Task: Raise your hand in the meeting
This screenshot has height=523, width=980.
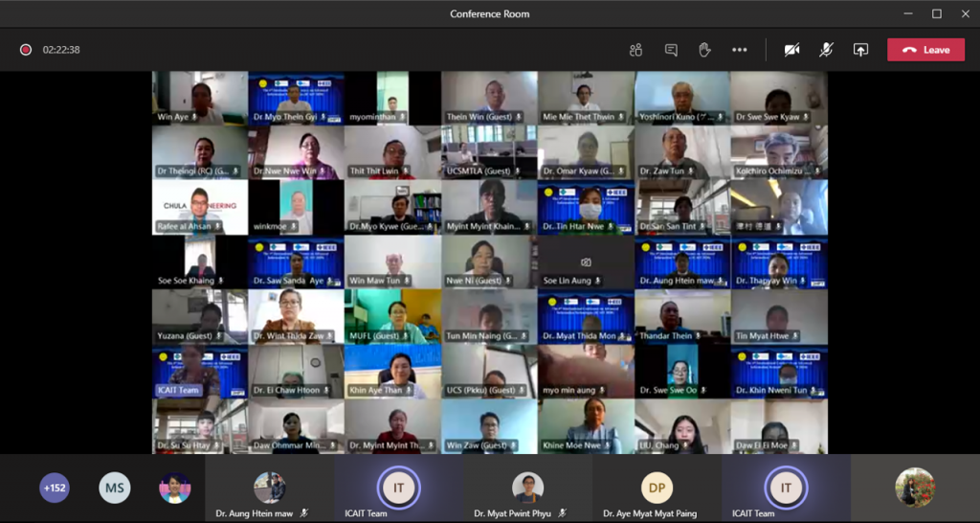Action: point(704,50)
